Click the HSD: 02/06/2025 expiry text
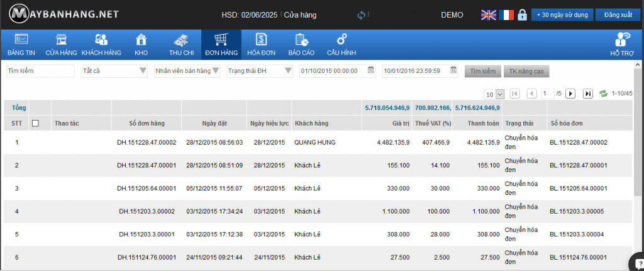The height and width of the screenshot is (271, 644). pos(251,15)
